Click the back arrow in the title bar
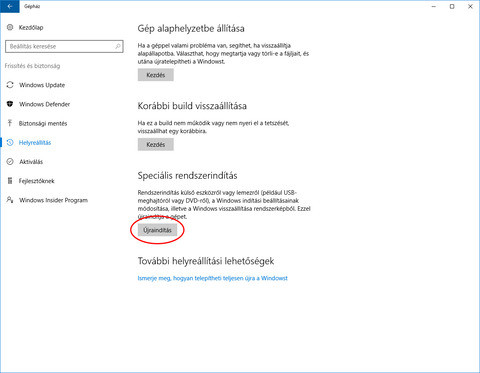The width and height of the screenshot is (480, 373). (x=10, y=6)
